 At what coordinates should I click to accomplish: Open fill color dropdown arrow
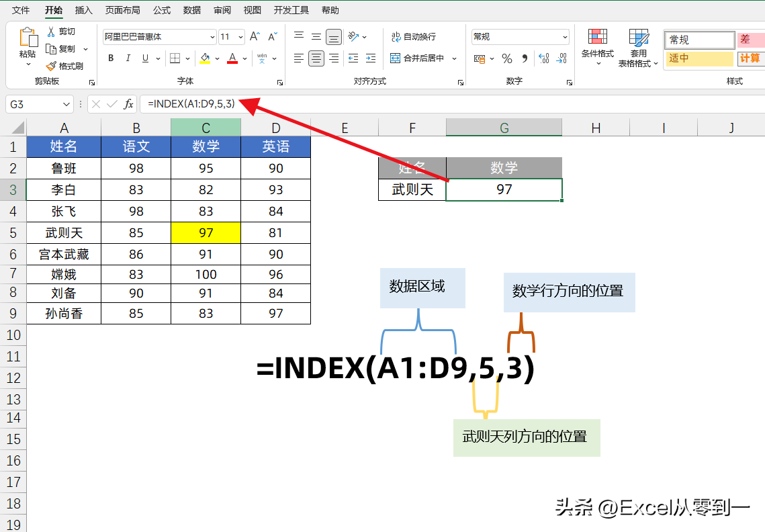tap(217, 58)
